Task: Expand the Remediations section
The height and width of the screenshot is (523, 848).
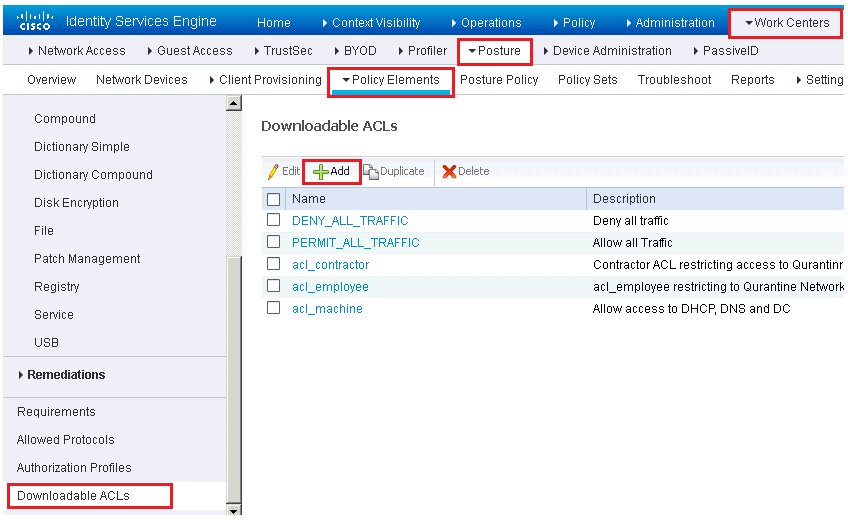Action: [x=62, y=375]
